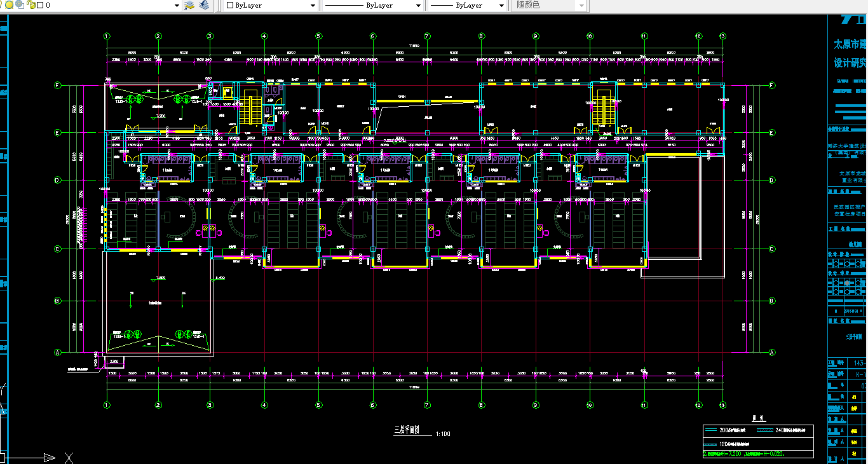Select axis bubble 4 along the bottom
The width and height of the screenshot is (868, 464).
[x=264, y=404]
